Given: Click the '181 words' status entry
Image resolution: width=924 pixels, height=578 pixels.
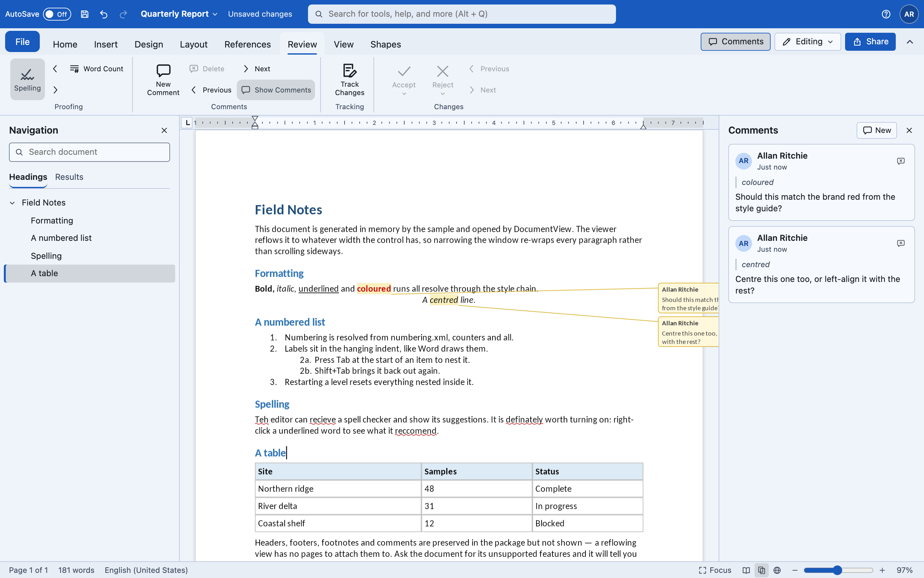Looking at the screenshot, I should 76,570.
